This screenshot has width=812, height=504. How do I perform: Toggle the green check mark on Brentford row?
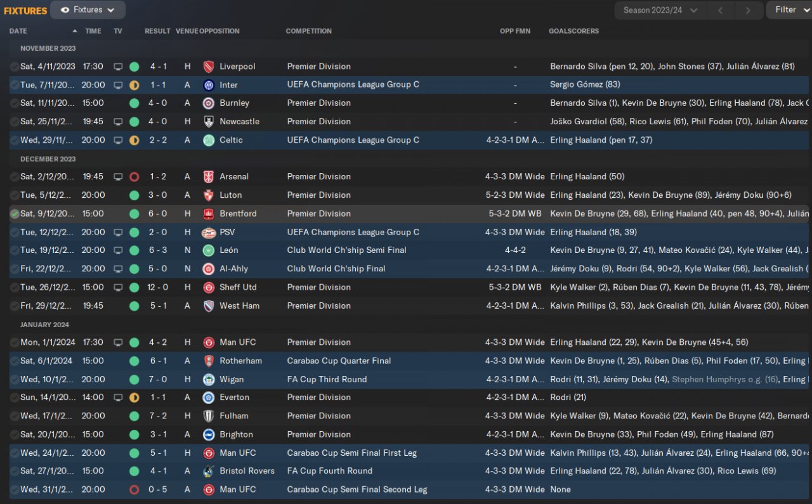(x=15, y=214)
